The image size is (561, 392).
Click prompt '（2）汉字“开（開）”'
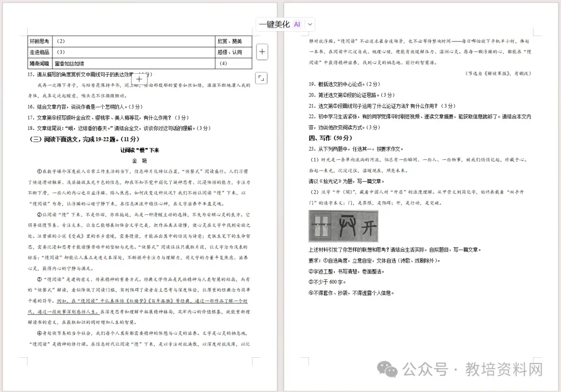417,192
